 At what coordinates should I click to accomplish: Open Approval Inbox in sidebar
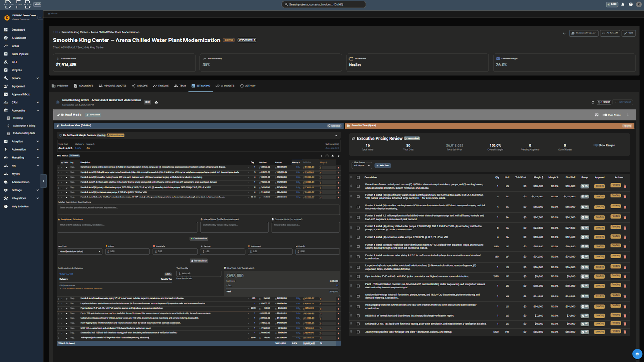(x=22, y=94)
